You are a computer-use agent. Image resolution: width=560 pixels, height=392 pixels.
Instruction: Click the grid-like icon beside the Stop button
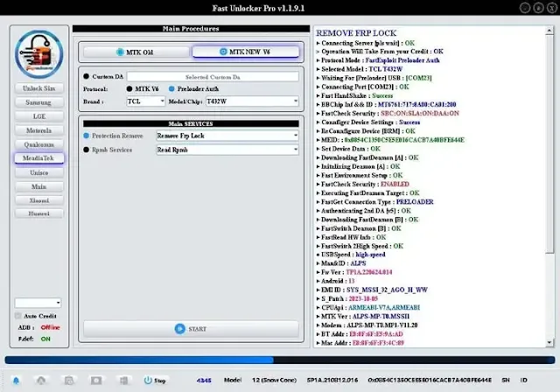tap(124, 381)
